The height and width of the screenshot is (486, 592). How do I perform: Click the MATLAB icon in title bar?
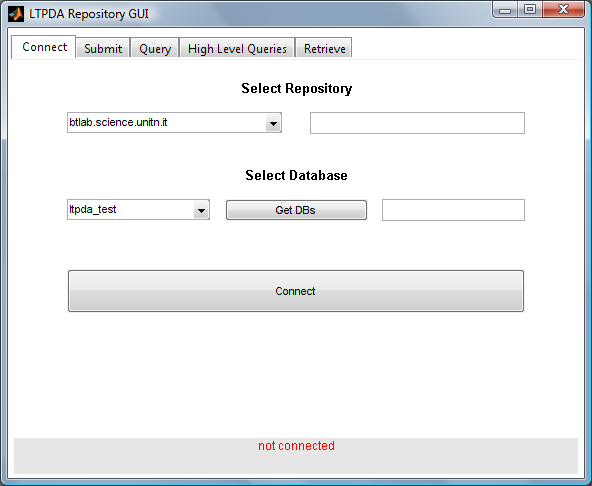click(x=16, y=14)
